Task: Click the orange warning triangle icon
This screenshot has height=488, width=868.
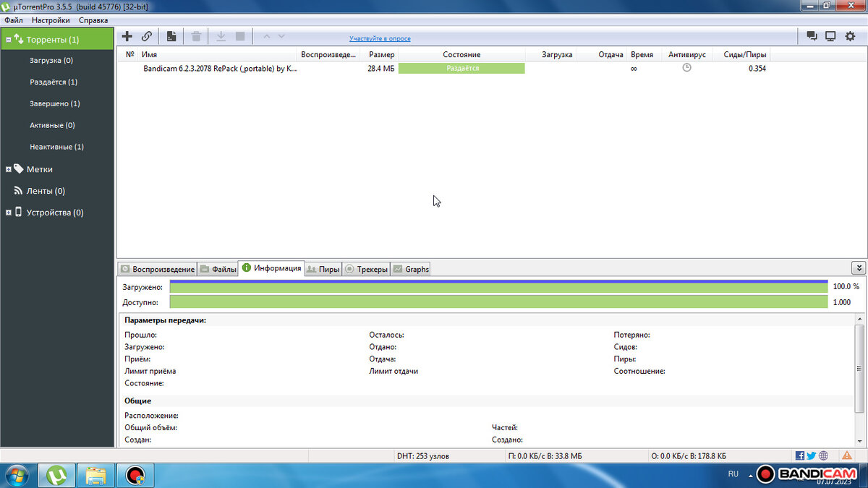Action: click(846, 455)
